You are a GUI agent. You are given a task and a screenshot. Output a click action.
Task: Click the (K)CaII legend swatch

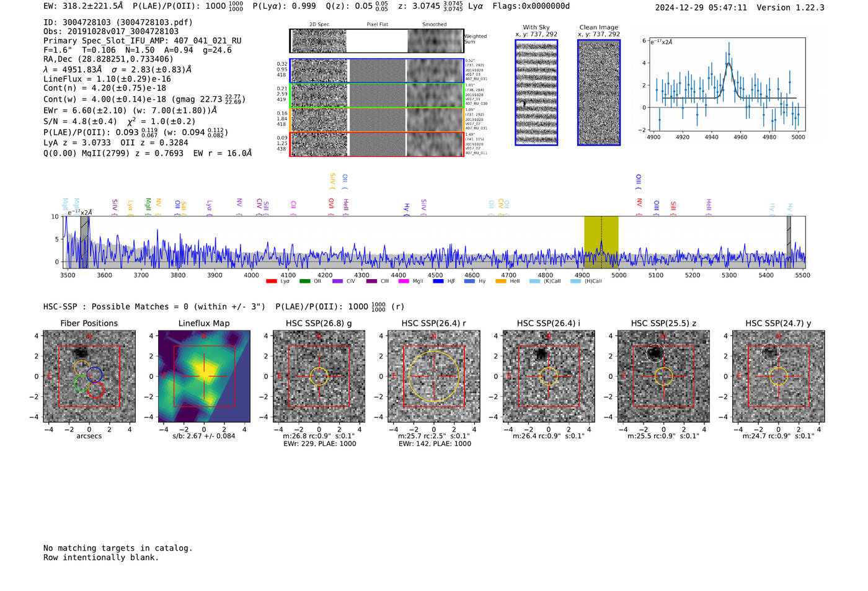tap(534, 282)
